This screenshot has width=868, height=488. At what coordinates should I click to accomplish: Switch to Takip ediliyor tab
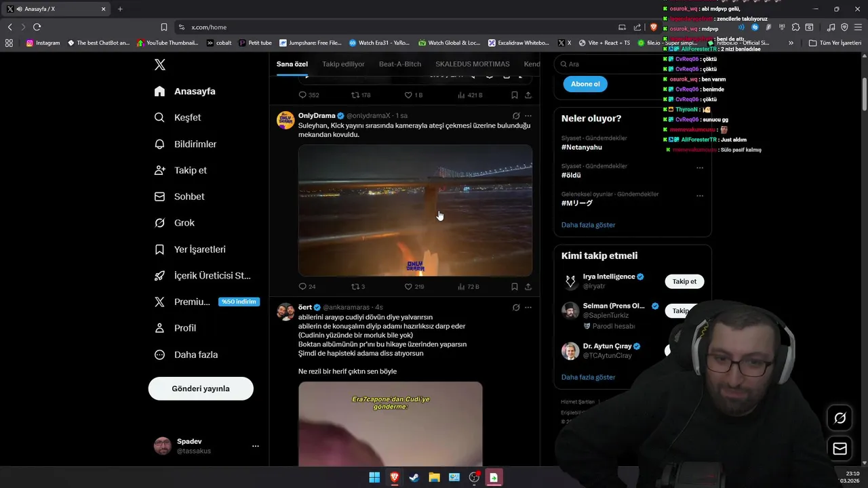click(x=343, y=64)
